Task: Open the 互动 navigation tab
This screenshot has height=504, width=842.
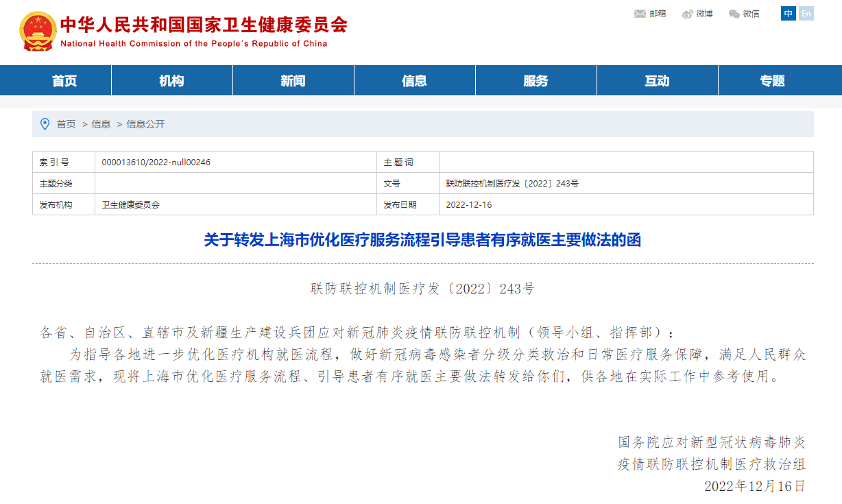Action: pyautogui.click(x=657, y=81)
